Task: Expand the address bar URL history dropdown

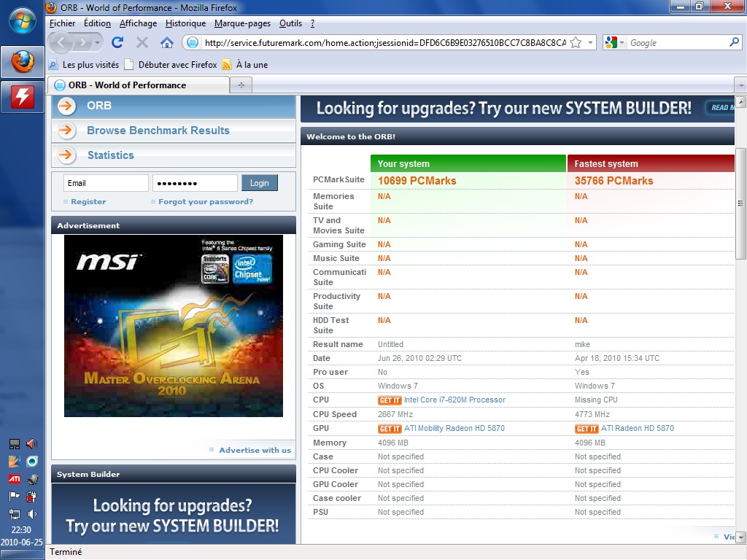Action: point(590,43)
